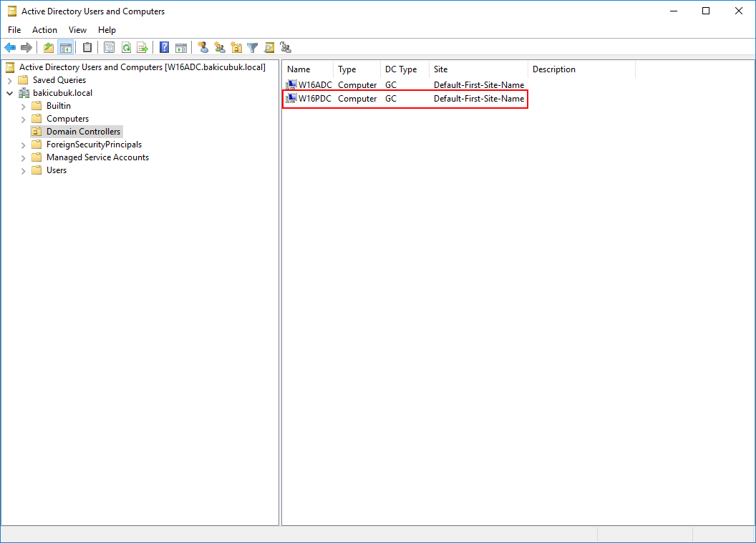This screenshot has width=756, height=543.
Task: Go up one level folder icon
Action: pos(49,48)
